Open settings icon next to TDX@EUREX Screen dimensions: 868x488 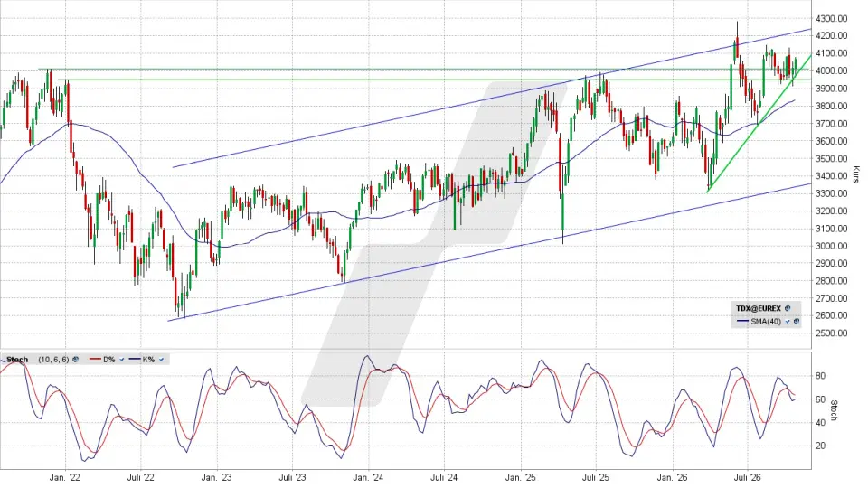click(788, 308)
